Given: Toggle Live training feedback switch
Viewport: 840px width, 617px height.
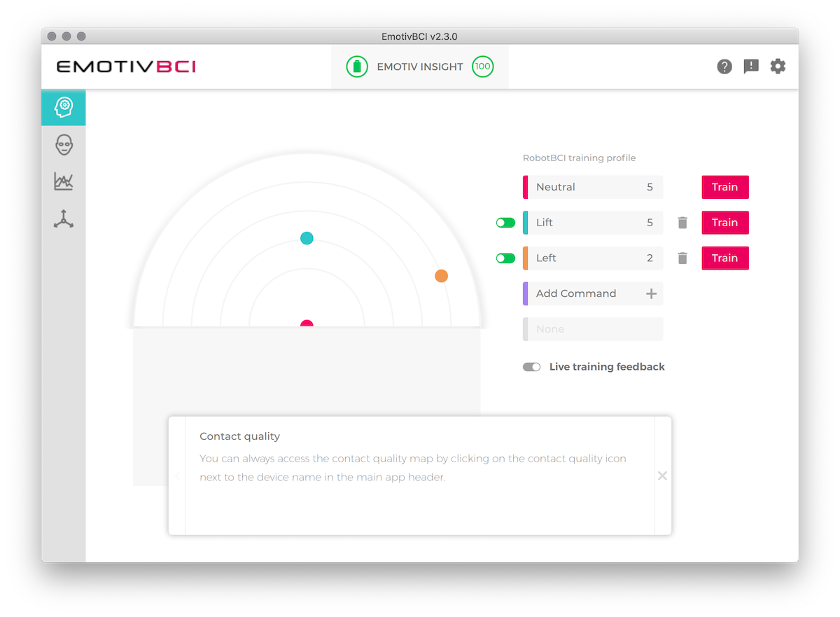Looking at the screenshot, I should coord(532,367).
